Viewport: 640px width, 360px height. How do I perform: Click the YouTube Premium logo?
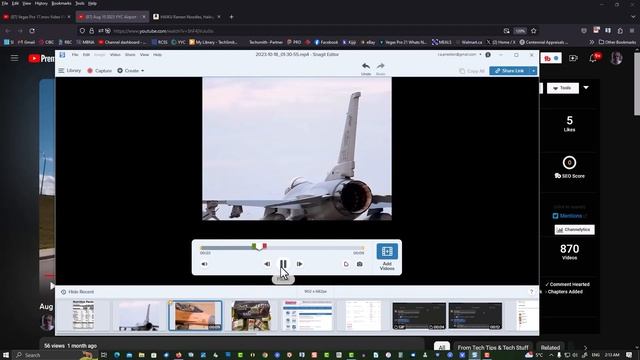pyautogui.click(x=41, y=58)
